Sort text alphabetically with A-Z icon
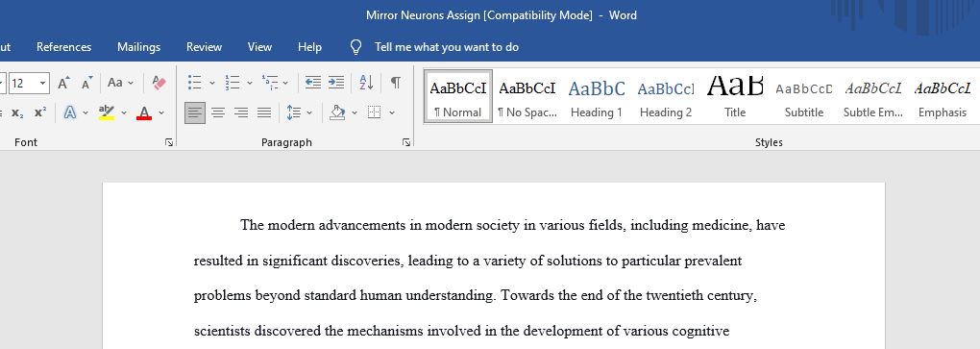 click(x=366, y=83)
